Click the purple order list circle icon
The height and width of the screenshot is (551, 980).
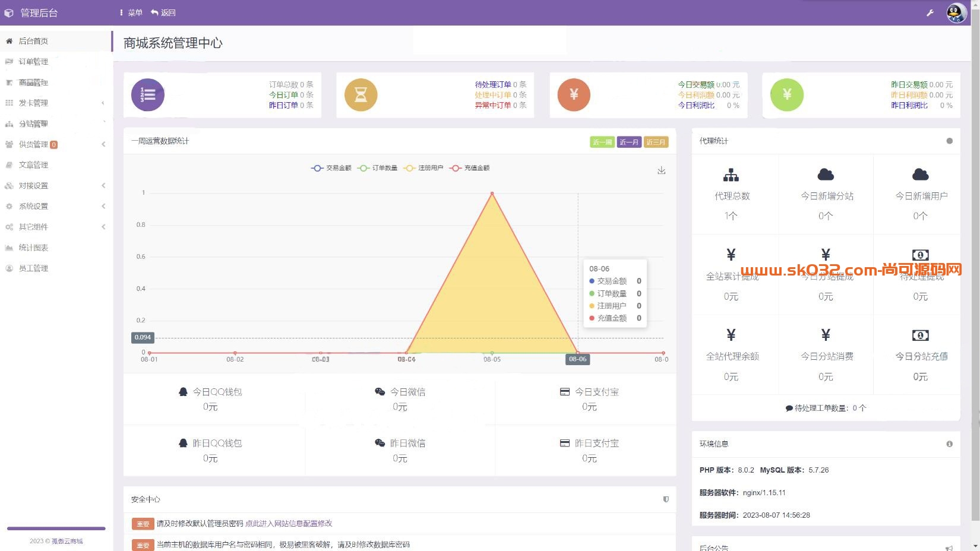(148, 95)
